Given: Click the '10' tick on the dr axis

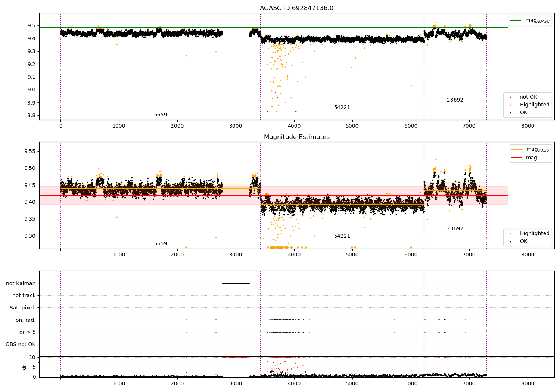Looking at the screenshot, I should pyautogui.click(x=32, y=357).
